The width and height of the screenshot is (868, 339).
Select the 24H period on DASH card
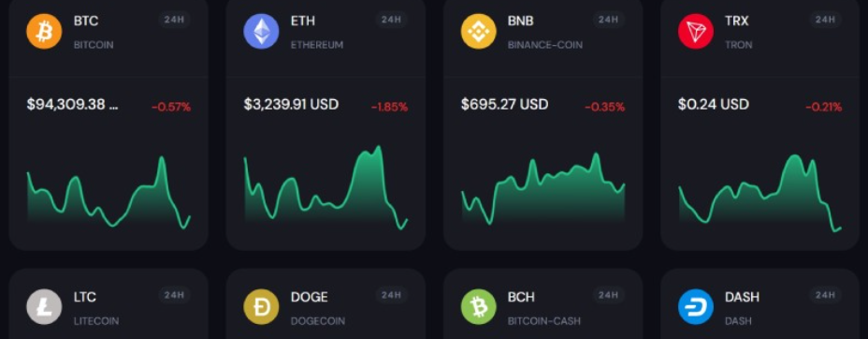[825, 295]
